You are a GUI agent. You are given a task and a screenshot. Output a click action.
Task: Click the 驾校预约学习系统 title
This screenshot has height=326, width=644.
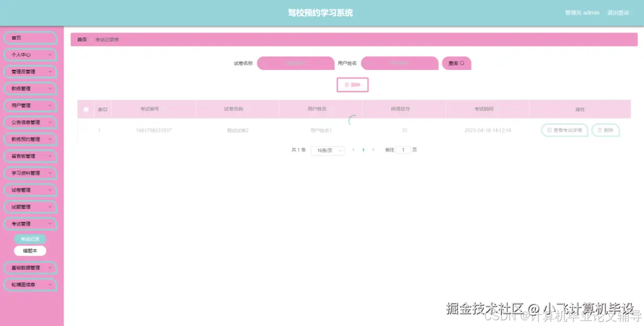click(320, 13)
